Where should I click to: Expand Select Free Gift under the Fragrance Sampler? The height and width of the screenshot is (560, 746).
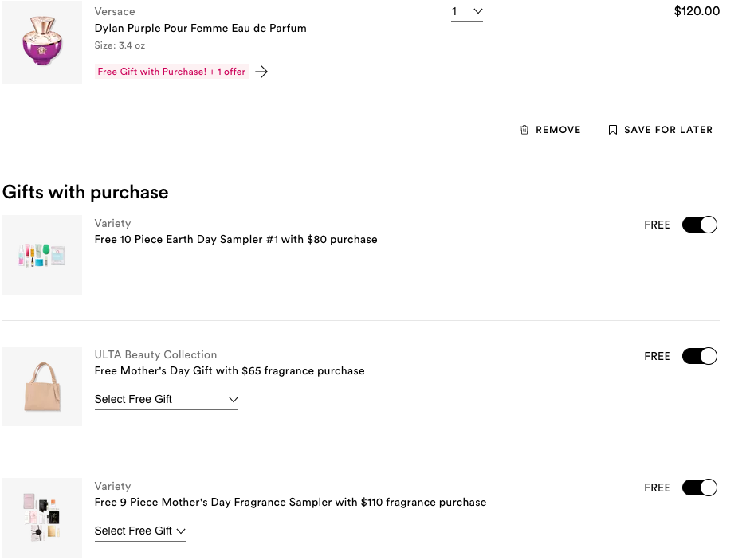[x=140, y=531]
